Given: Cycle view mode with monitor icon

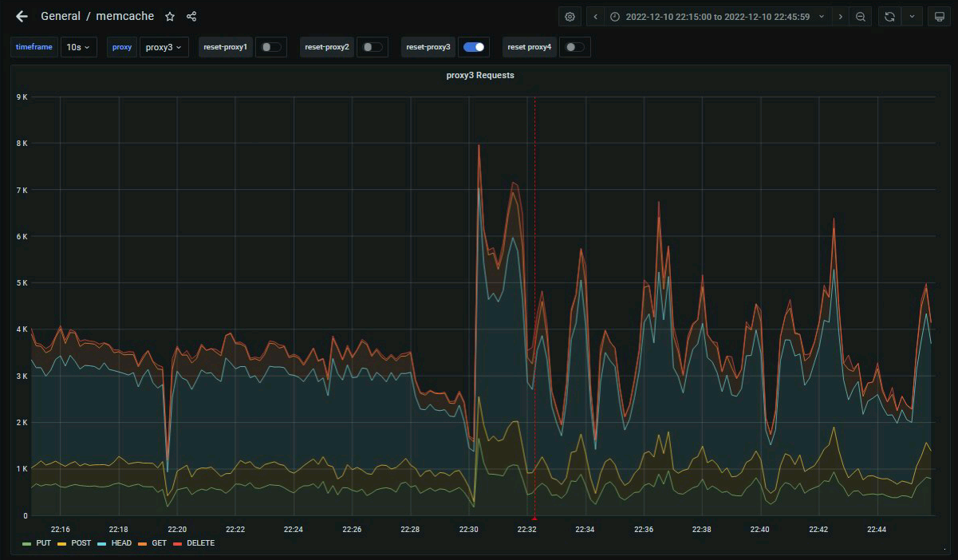Looking at the screenshot, I should pyautogui.click(x=940, y=17).
